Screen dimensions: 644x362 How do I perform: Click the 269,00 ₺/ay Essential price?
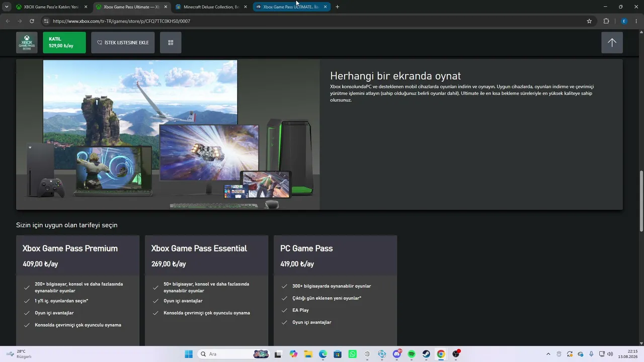(x=169, y=264)
